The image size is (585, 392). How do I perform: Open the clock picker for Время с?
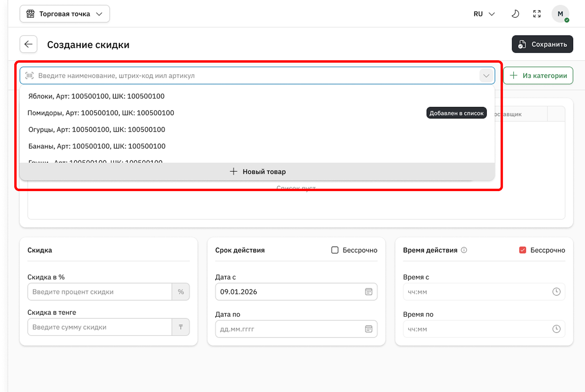tap(556, 292)
